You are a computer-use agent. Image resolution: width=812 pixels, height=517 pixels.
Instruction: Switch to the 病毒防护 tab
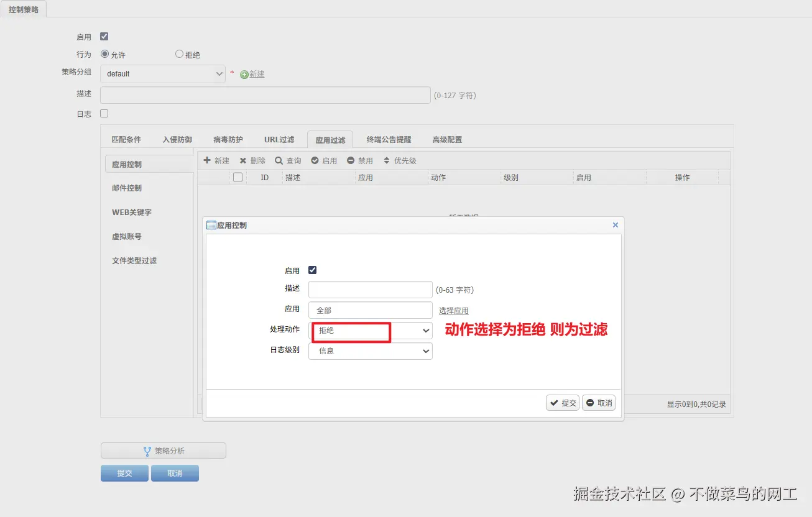tap(228, 140)
